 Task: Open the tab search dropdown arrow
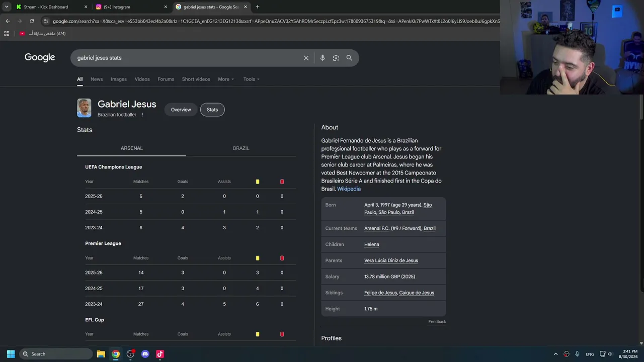tap(7, 7)
